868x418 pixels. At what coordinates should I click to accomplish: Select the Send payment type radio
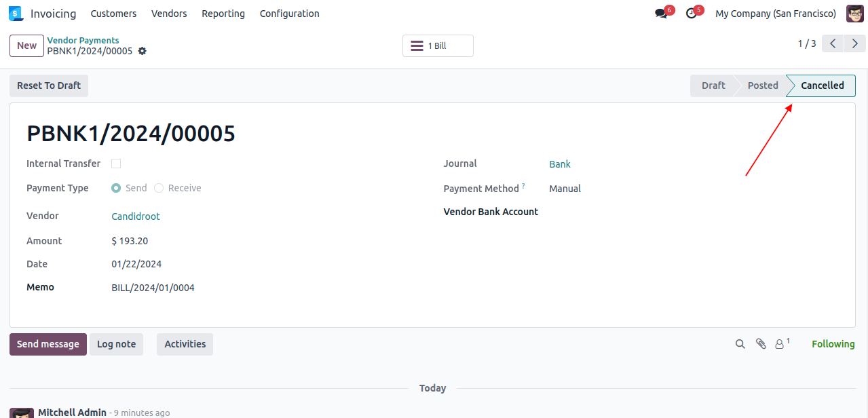(116, 188)
